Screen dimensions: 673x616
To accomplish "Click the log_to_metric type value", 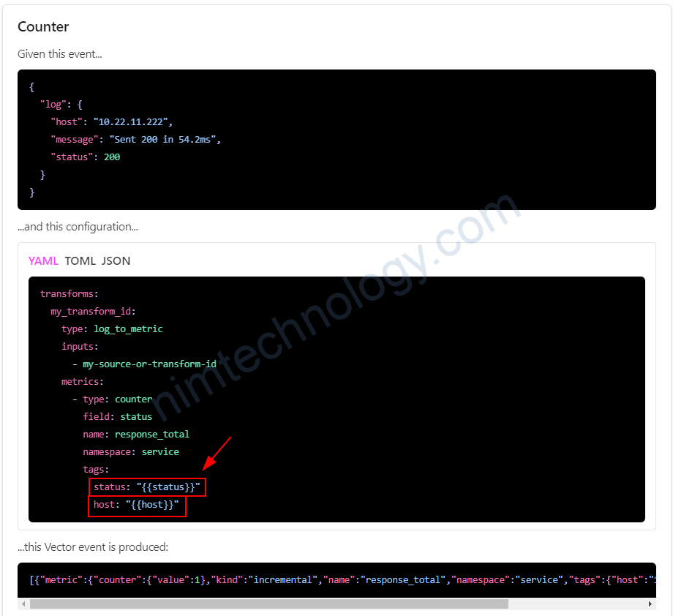I will (128, 329).
